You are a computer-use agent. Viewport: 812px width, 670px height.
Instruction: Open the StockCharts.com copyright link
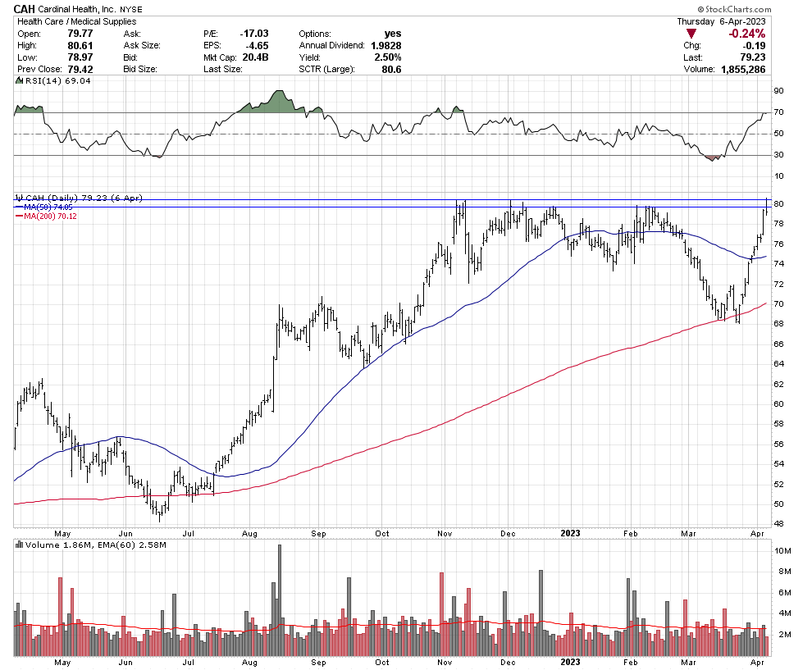coord(734,9)
